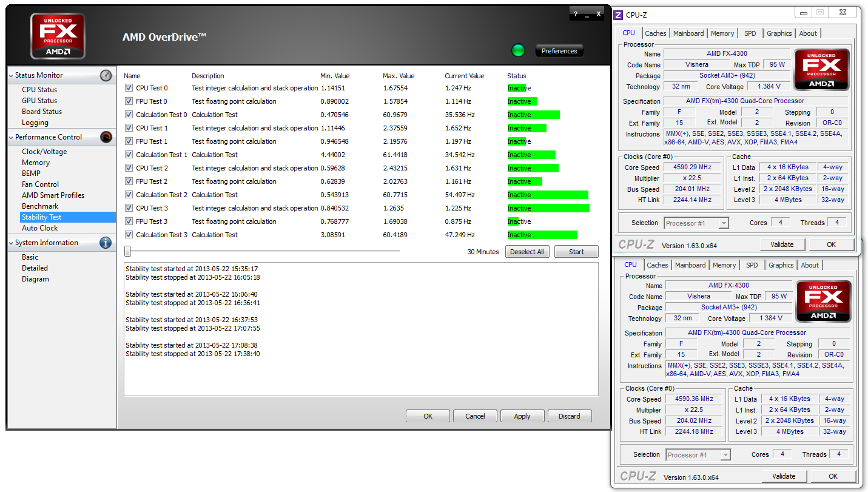The height and width of the screenshot is (492, 868).
Task: Open Processor selection dropdown in lower CPU-Z
Action: pos(725,455)
